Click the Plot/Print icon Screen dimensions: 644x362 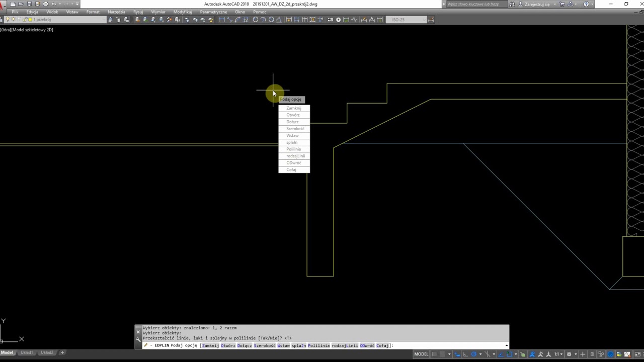45,4
